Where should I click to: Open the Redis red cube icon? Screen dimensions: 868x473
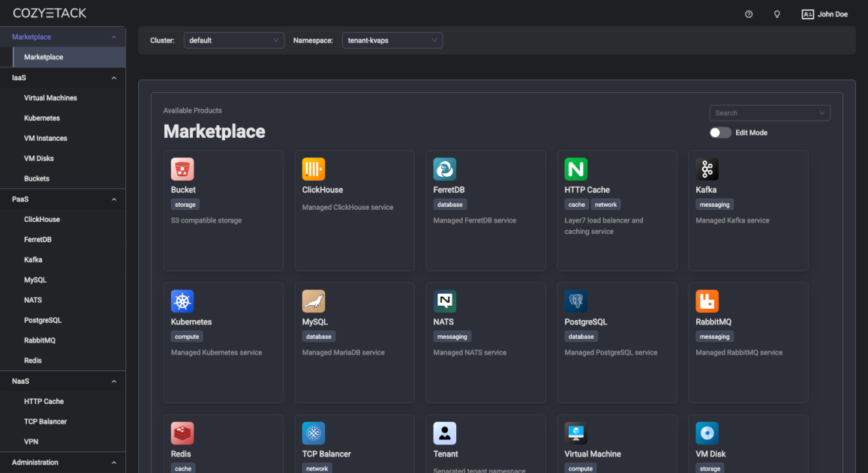[x=182, y=433]
